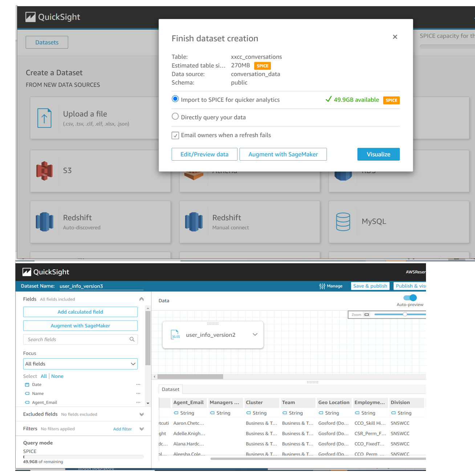This screenshot has width=475, height=476.
Task: Click the None link next to Select
Action: (57, 376)
